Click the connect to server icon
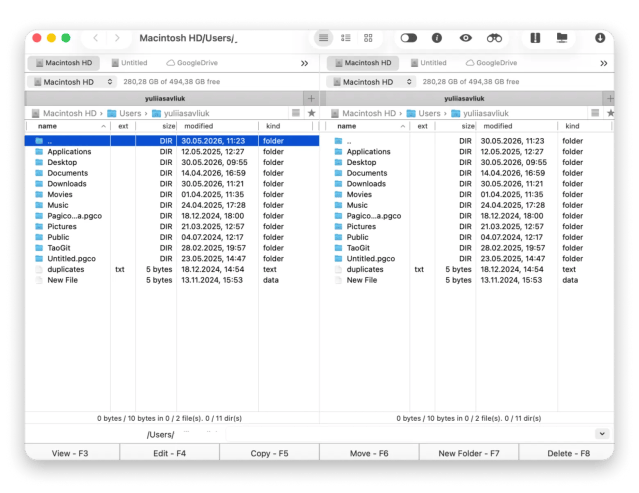Viewport: 639px width, 493px height. tap(562, 38)
